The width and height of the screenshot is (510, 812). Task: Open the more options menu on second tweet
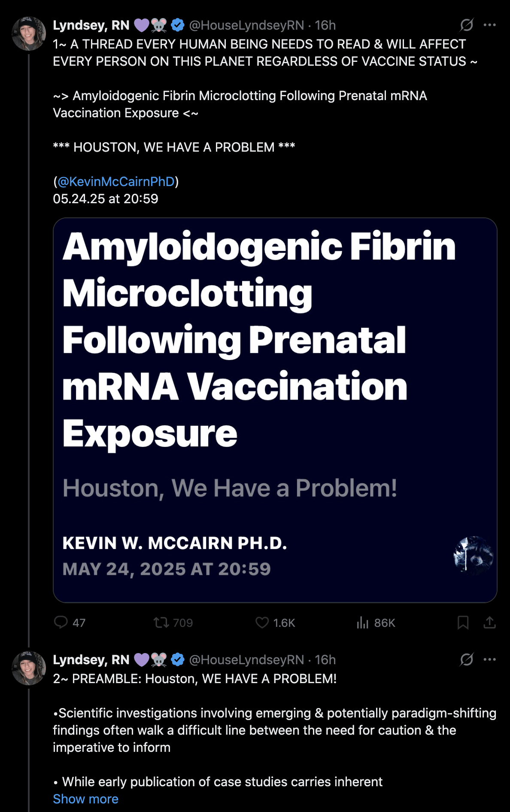490,659
